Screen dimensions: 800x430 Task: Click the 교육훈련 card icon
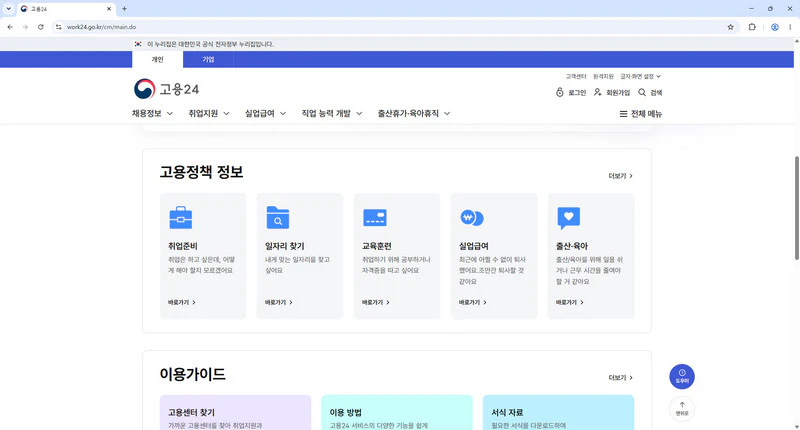click(374, 218)
